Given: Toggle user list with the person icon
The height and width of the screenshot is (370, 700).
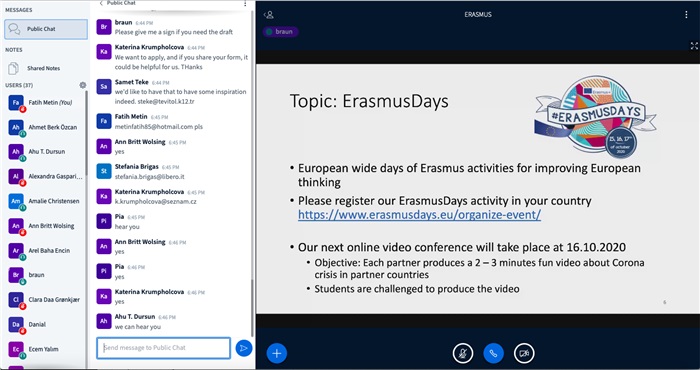Looking at the screenshot, I should click(268, 15).
